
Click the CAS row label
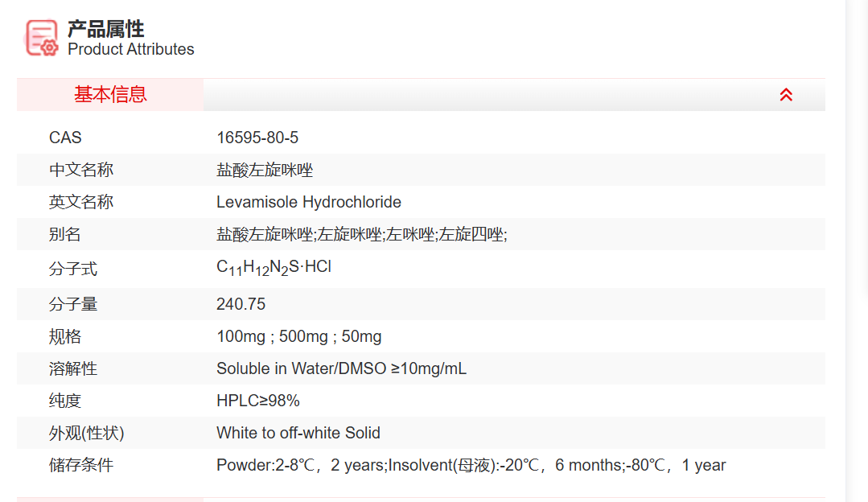coord(65,138)
